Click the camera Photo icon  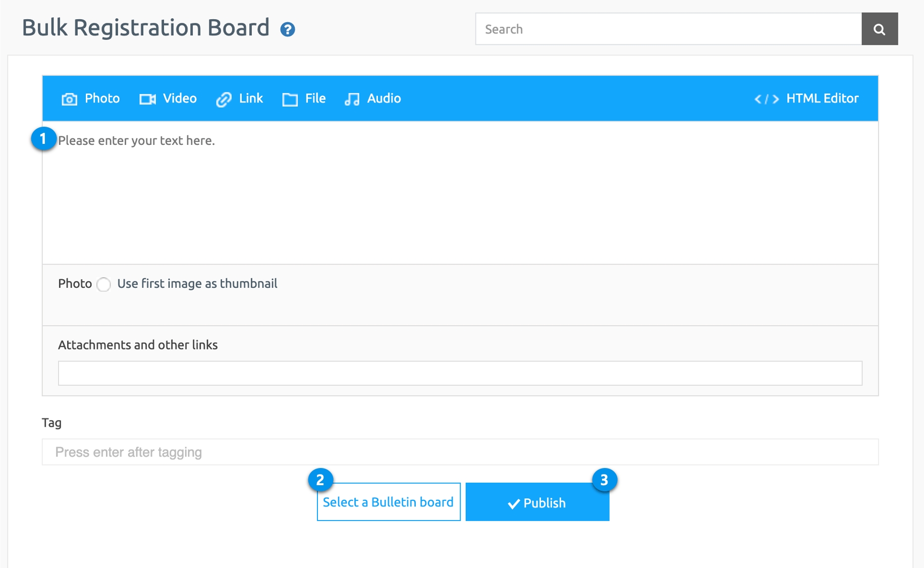pyautogui.click(x=69, y=99)
